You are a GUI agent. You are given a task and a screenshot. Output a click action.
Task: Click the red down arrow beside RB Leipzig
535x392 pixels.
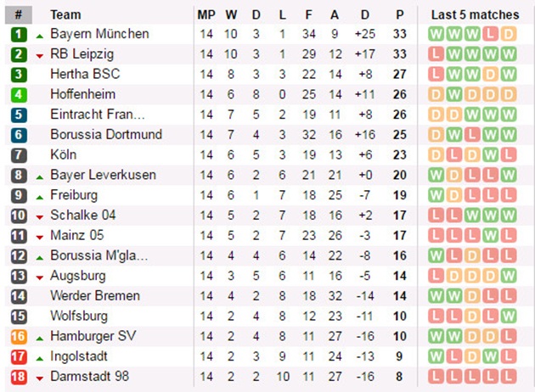39,56
